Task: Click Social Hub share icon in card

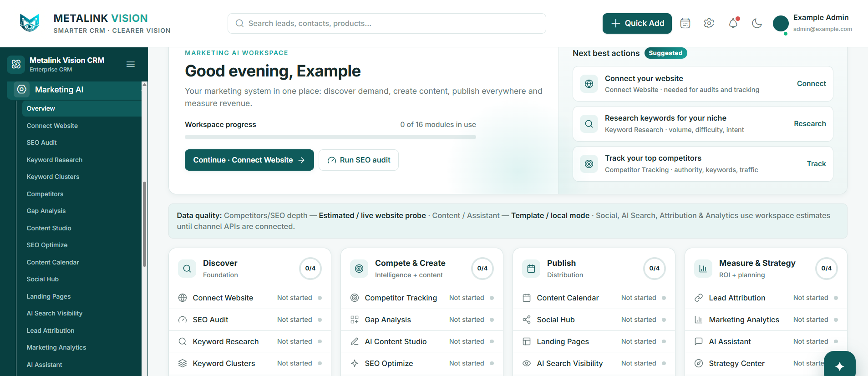Action: (x=527, y=320)
